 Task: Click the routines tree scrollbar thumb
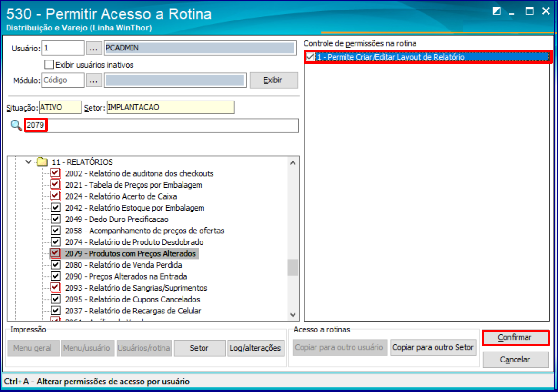click(293, 268)
